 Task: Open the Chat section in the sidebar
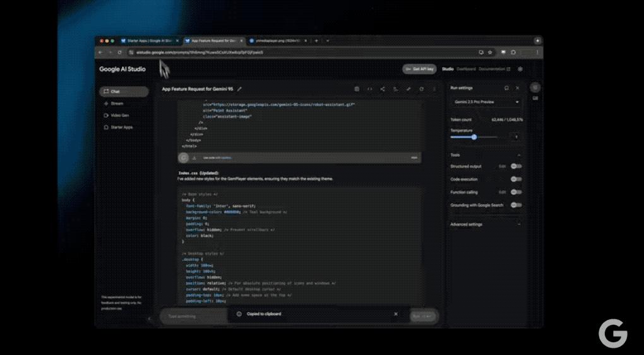(124, 92)
